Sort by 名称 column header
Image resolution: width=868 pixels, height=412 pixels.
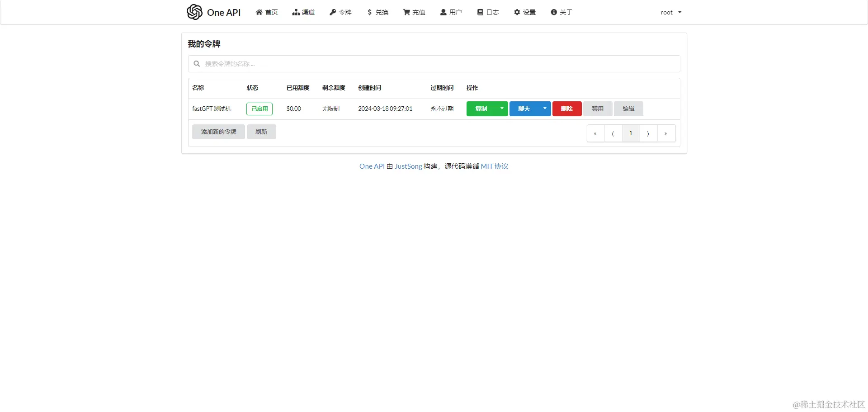point(198,88)
